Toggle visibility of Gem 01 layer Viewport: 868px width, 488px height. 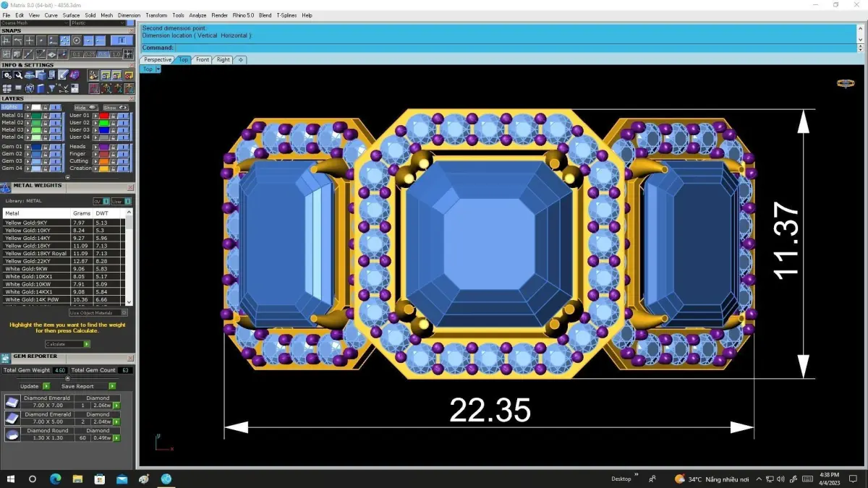click(x=55, y=147)
